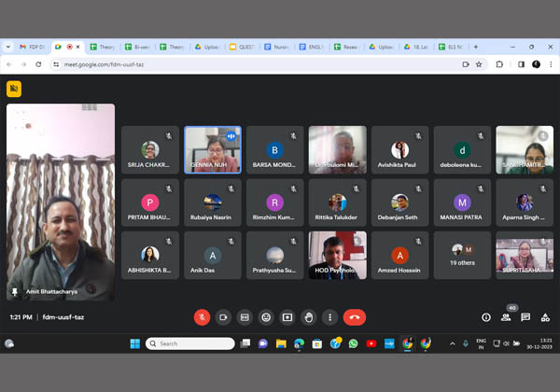This screenshot has width=560, height=392.
Task: Click the yellow icon above the pinned video
Action: (x=14, y=89)
